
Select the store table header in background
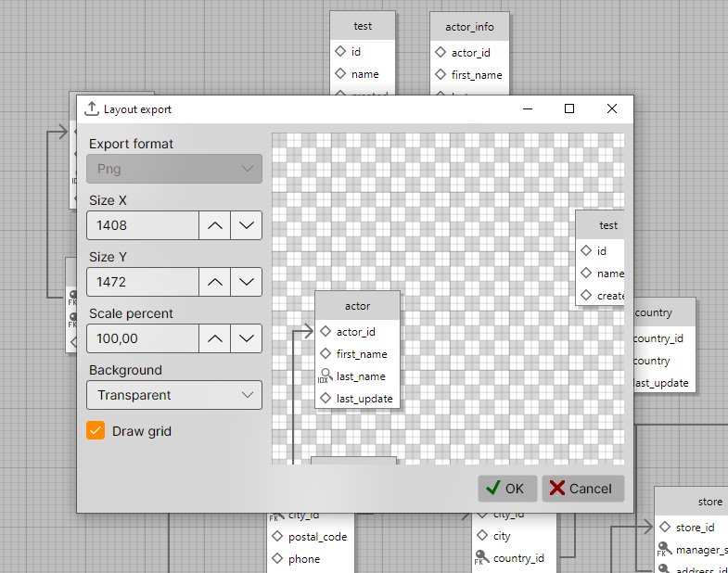(x=691, y=502)
